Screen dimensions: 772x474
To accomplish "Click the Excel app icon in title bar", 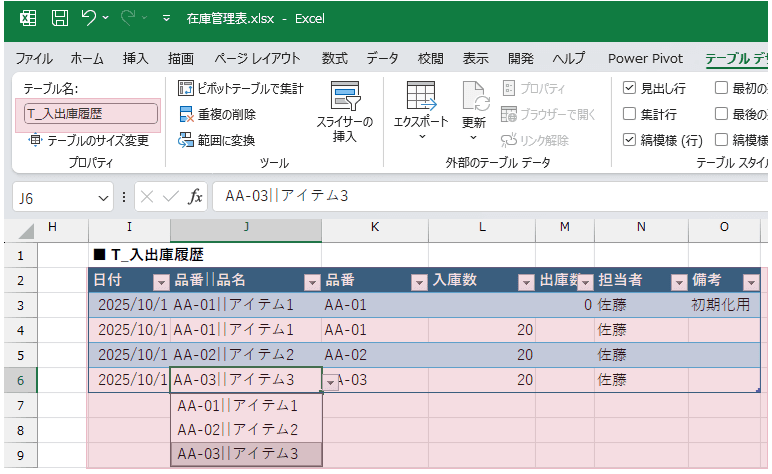I will tap(28, 19).
